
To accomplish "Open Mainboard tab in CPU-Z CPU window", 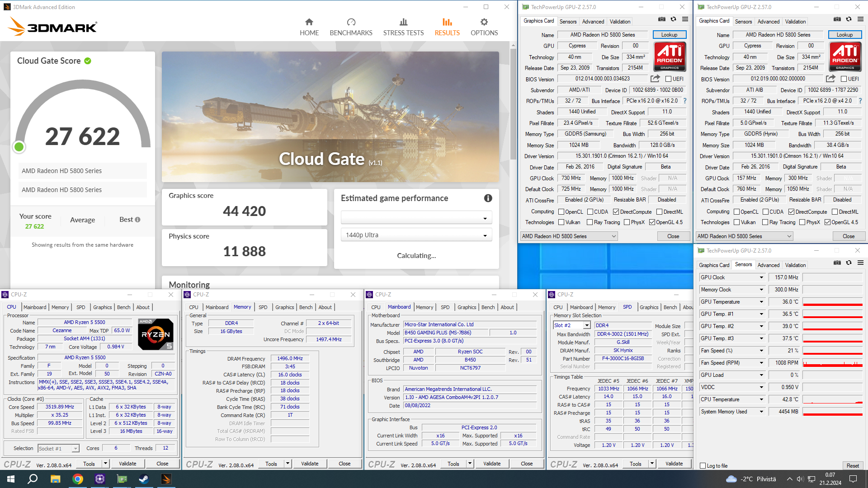I will (x=35, y=307).
